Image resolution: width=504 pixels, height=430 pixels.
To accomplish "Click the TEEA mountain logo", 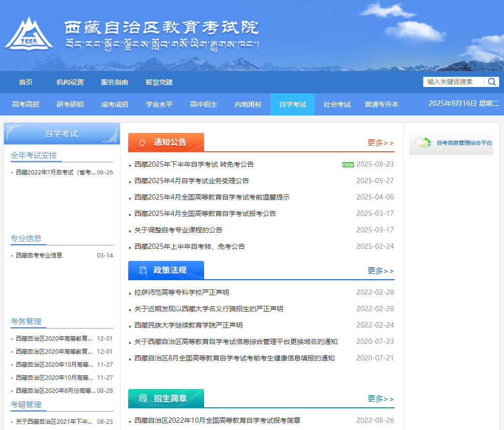I will [29, 35].
